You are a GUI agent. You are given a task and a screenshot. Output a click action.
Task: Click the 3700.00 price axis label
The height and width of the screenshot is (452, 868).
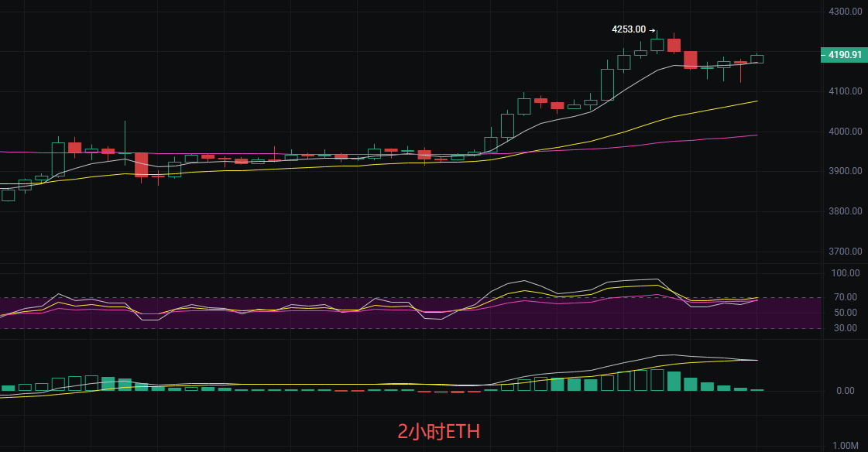click(846, 252)
